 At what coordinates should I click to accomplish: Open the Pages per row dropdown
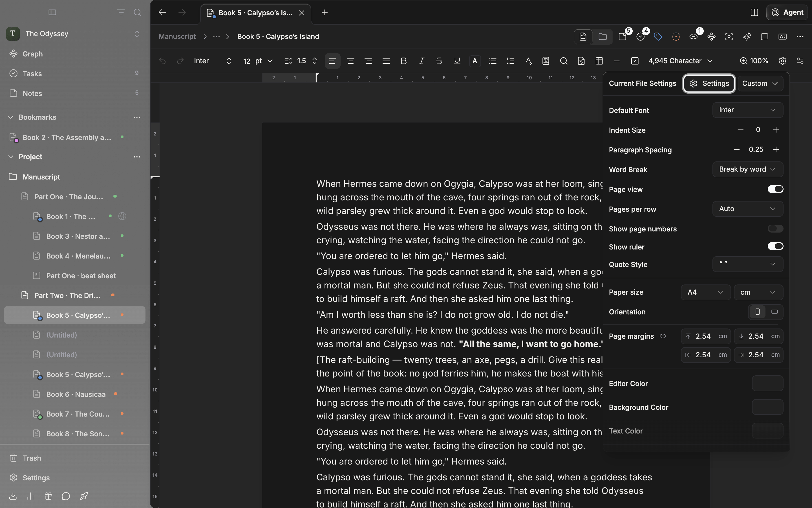(748, 209)
